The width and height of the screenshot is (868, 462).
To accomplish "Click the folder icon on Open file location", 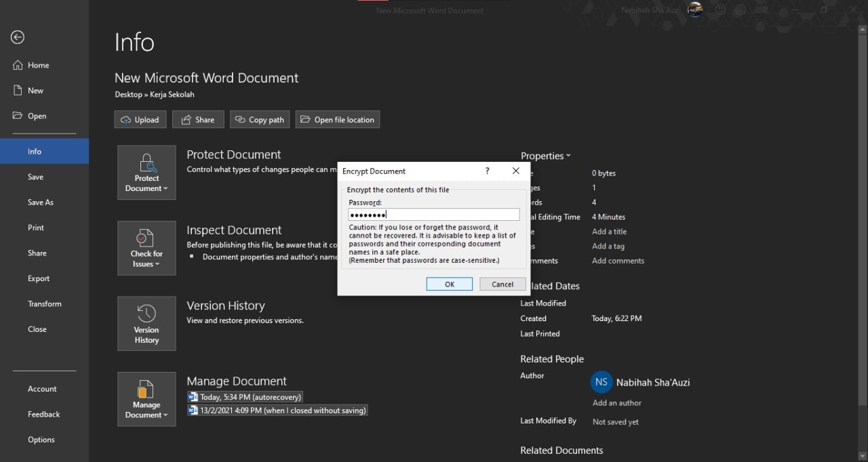I will [x=306, y=120].
